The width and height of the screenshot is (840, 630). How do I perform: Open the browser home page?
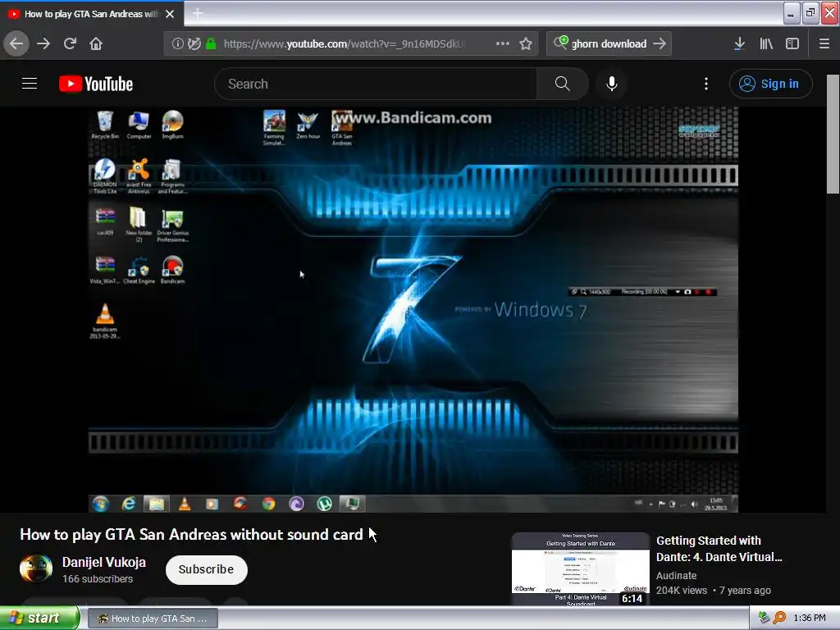point(96,43)
